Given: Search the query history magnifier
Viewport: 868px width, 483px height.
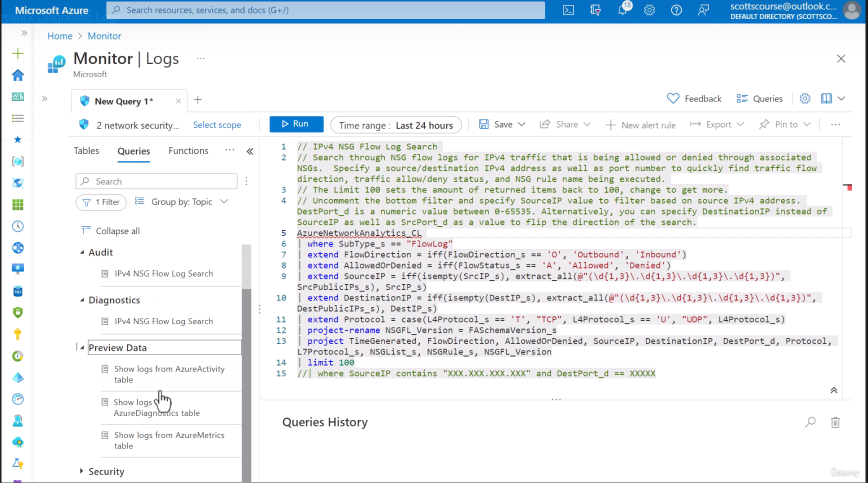Looking at the screenshot, I should pos(810,422).
